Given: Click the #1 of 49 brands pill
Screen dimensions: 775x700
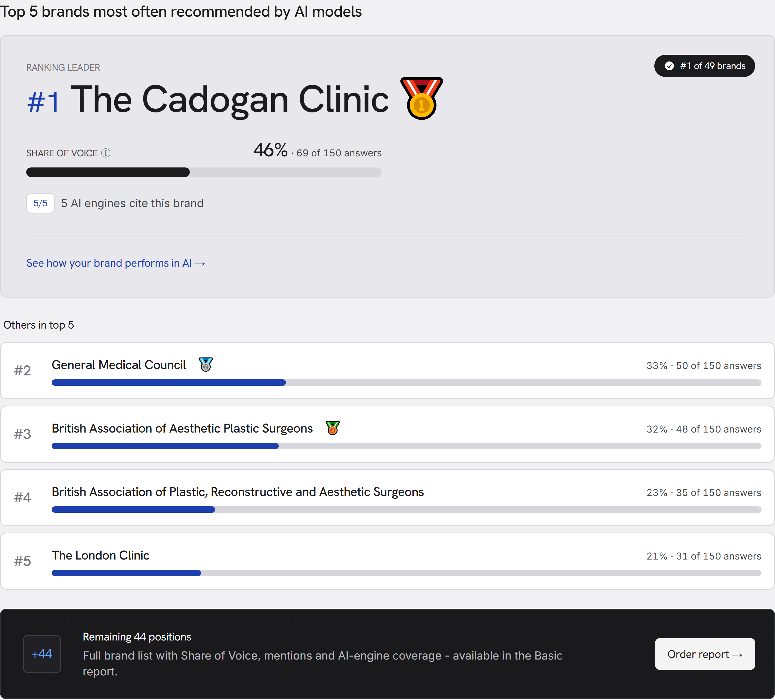Looking at the screenshot, I should coord(704,66).
